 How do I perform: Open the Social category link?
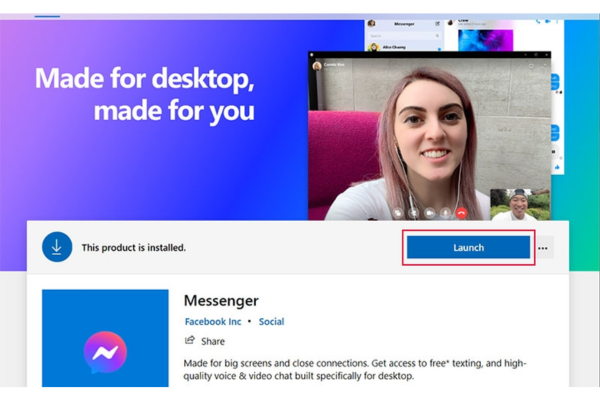tap(271, 322)
